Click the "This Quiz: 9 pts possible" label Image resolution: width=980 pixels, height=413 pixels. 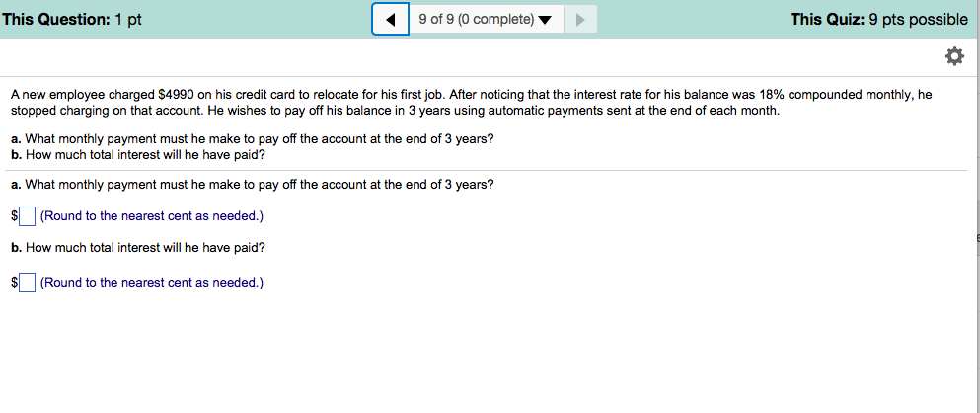pyautogui.click(x=878, y=19)
